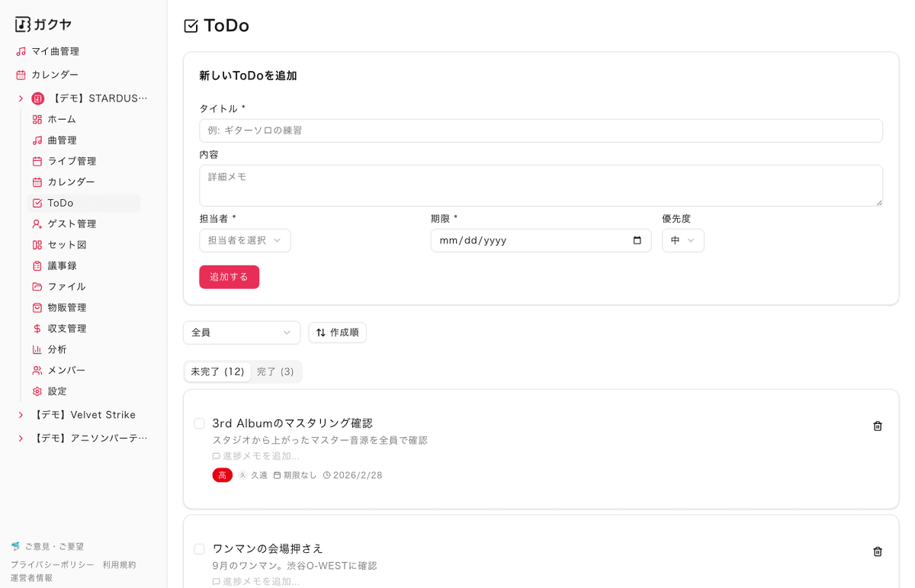Open the 全員 filter dropdown

click(241, 333)
